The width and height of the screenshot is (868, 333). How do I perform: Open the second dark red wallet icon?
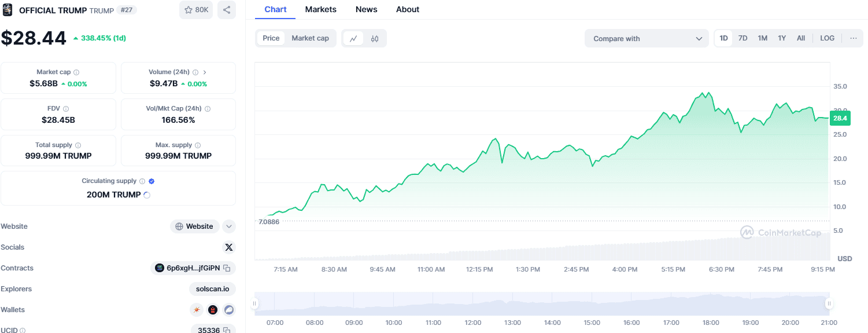point(213,310)
